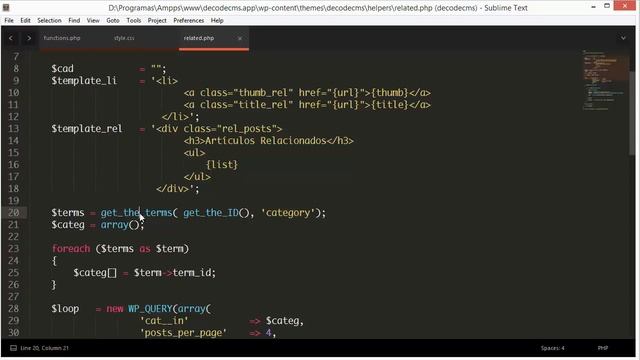Click the next tab arrow
This screenshot has width=640, height=360.
29,38
